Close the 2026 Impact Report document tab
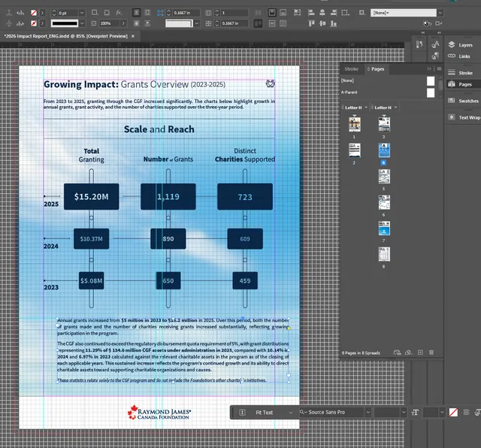 click(x=133, y=36)
